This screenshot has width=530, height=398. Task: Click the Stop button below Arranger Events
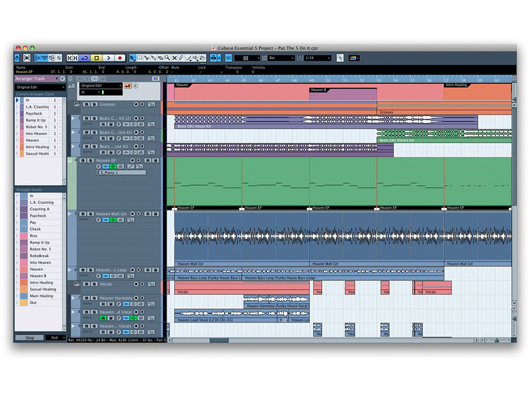30,338
